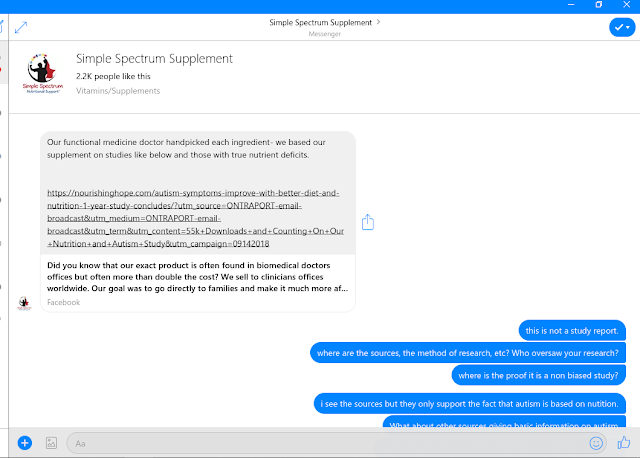
Task: Maximize the Messenger window
Action: 599,5
